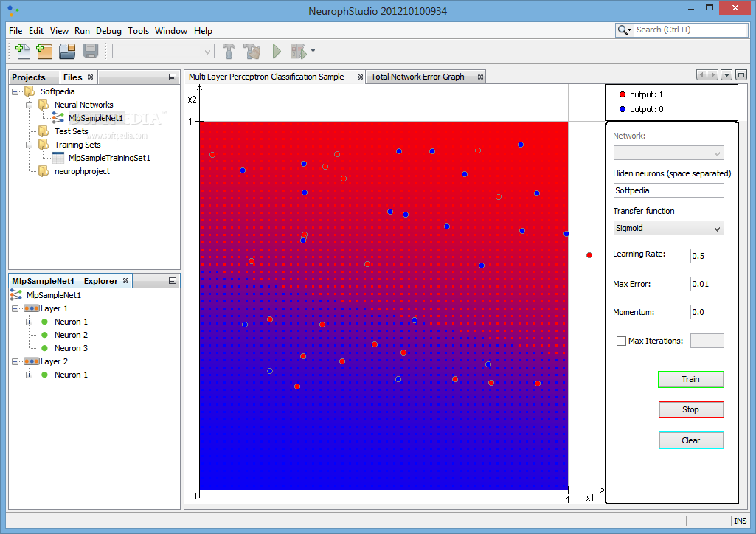
Task: Expand Neuron 1 under Layer 1
Action: pyautogui.click(x=30, y=322)
